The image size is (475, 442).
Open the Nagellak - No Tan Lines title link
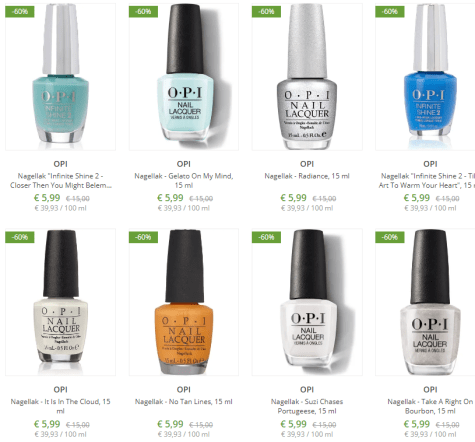[x=184, y=402]
